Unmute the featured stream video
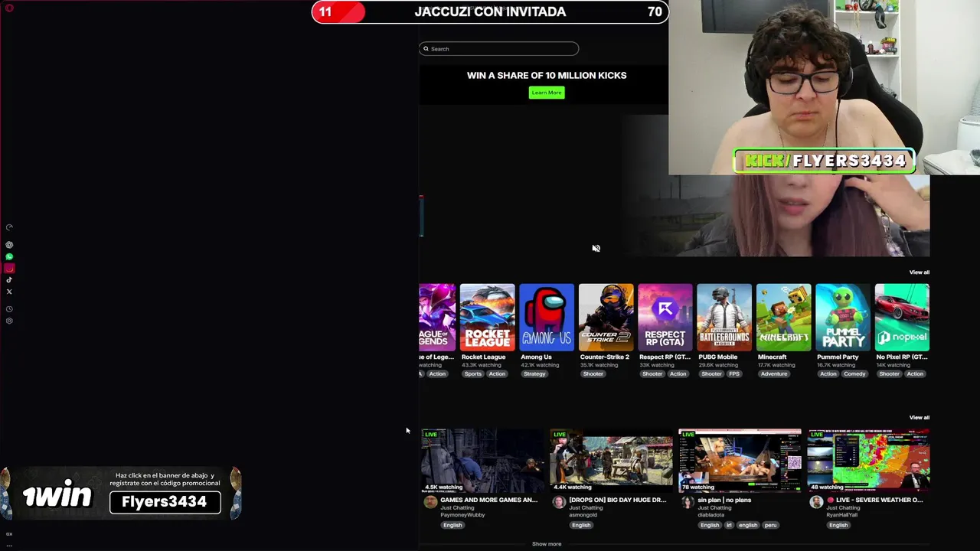This screenshot has width=980, height=551. 596,248
